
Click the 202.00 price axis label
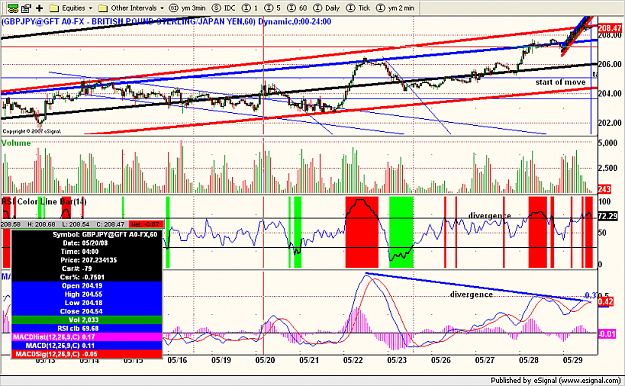coord(610,123)
